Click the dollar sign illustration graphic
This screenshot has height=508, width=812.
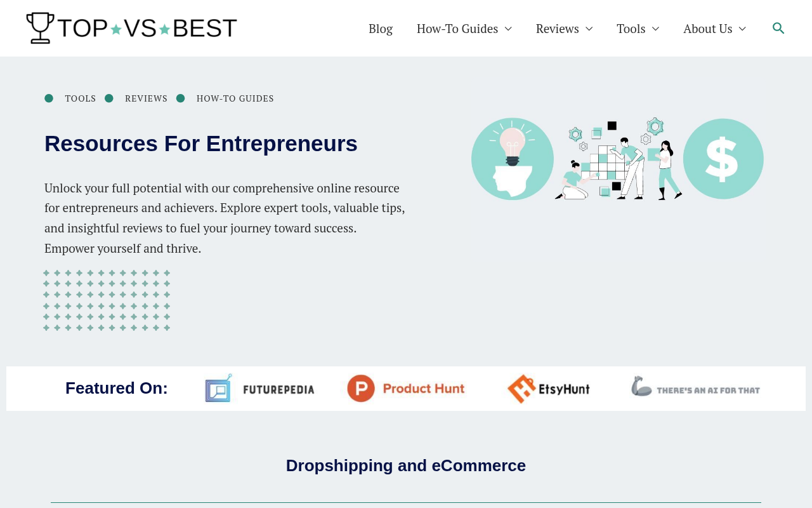[x=723, y=159]
